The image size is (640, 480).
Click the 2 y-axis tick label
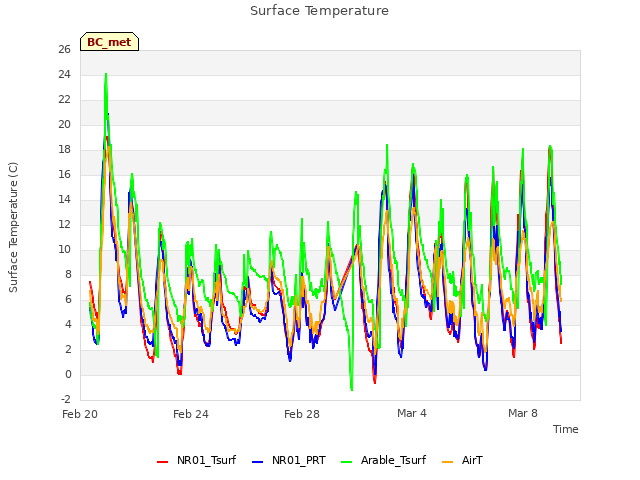[68, 349]
